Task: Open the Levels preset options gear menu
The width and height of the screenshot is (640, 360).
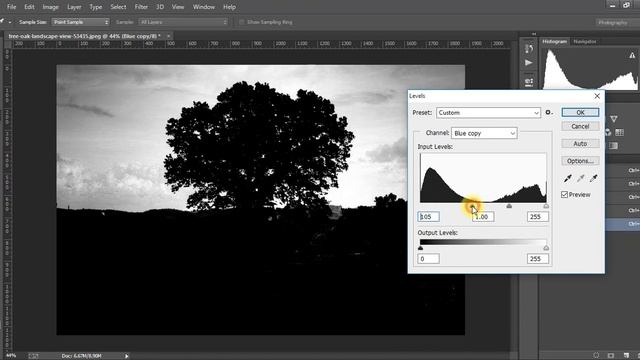Action: pyautogui.click(x=549, y=112)
